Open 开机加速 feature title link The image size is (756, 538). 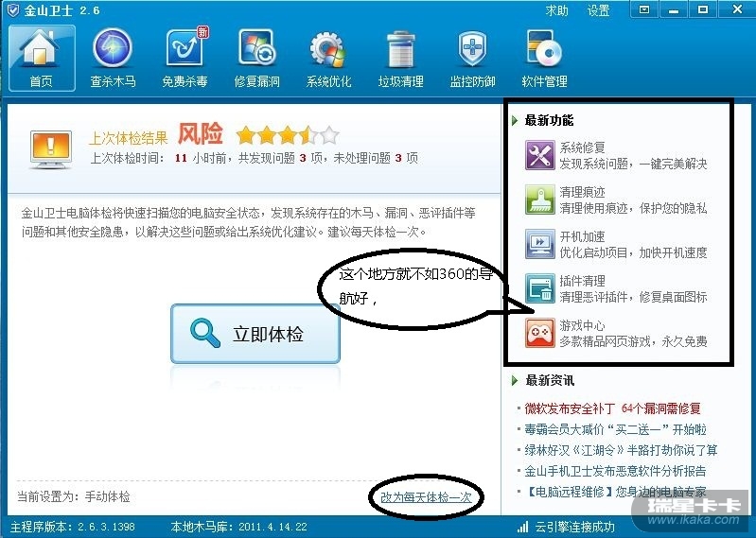pos(582,236)
